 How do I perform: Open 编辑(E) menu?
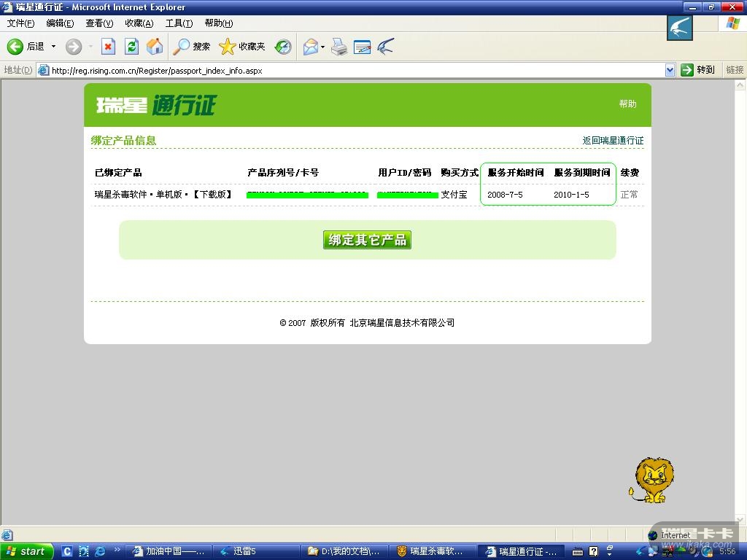[x=60, y=23]
